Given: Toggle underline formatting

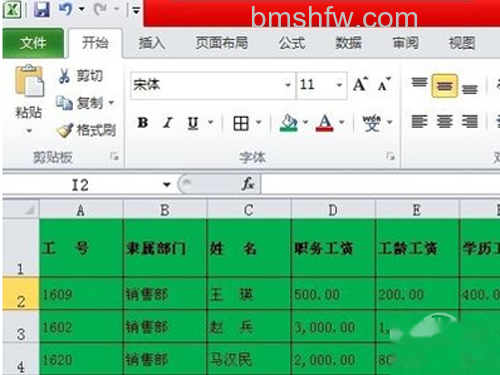Looking at the screenshot, I should coord(193,123).
